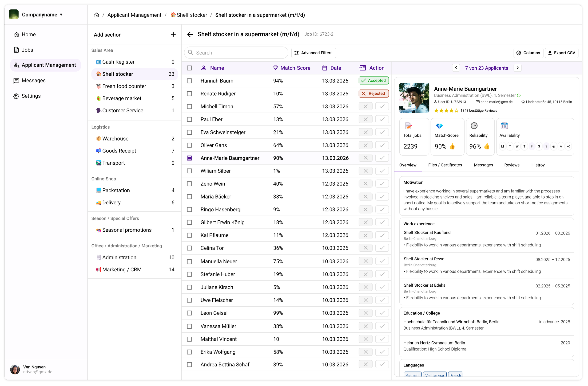
Task: Open the Fresh food counter section
Action: point(124,86)
